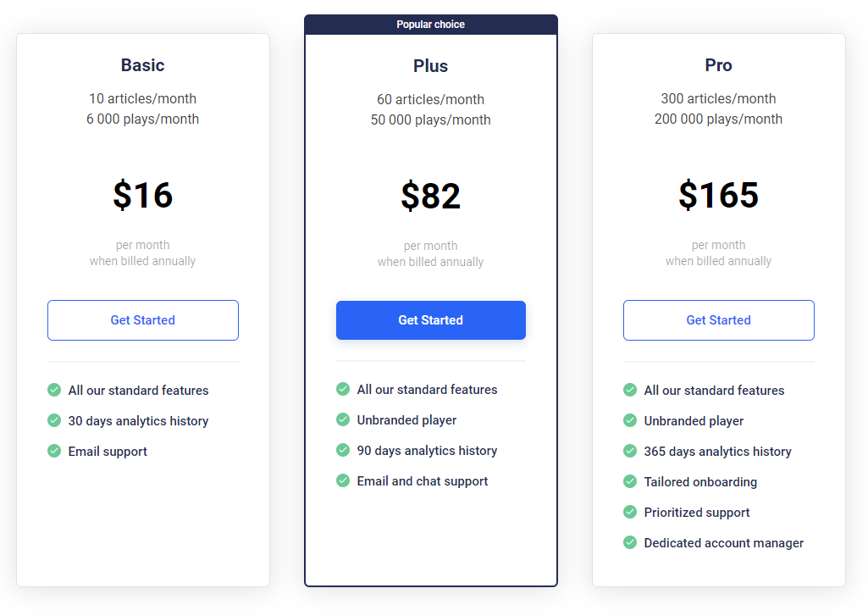Click checkmark beside 365 days analytics history
868x616 pixels.
tap(630, 451)
